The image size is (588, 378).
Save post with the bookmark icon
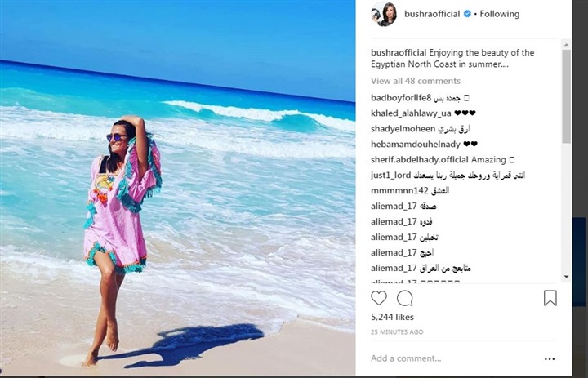pyautogui.click(x=550, y=298)
